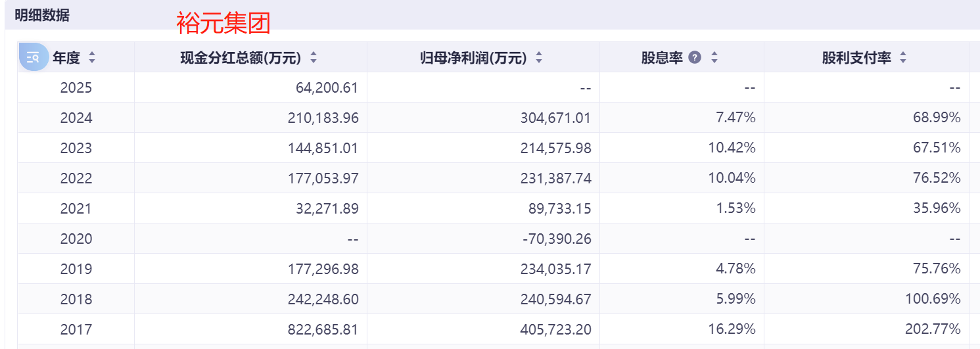Screen dimensions: 980x349
Task: Click the 现金分红总额(万元) header label
Action: coord(241,58)
